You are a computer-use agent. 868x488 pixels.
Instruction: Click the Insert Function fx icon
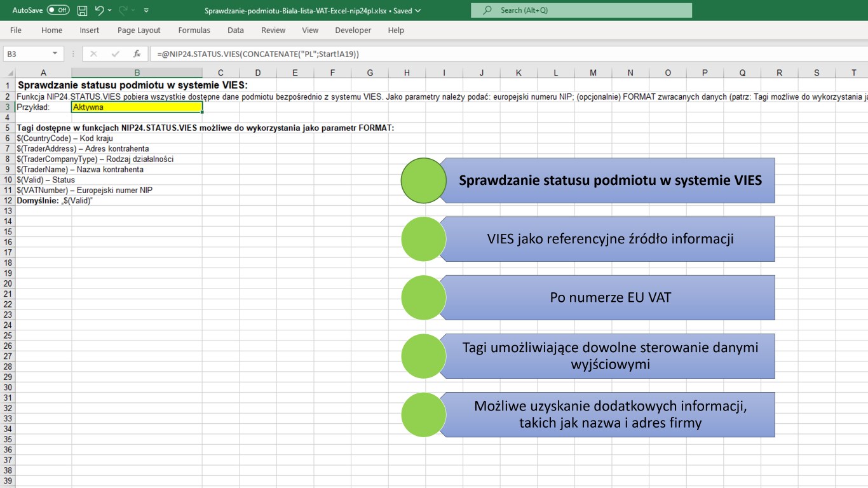(137, 54)
